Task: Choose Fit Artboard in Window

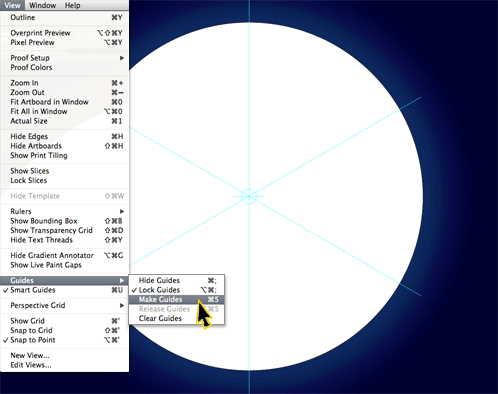Action: [x=64, y=102]
